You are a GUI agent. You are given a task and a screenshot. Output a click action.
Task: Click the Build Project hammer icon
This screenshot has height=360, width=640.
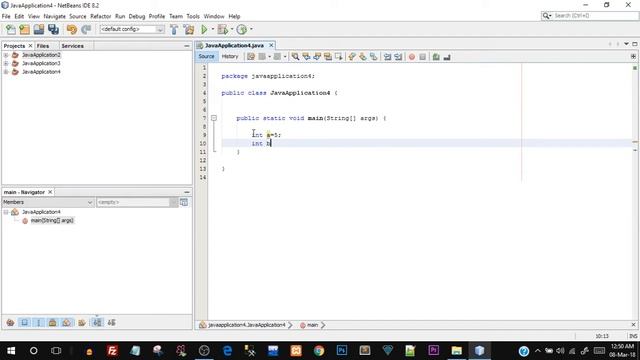coord(174,29)
